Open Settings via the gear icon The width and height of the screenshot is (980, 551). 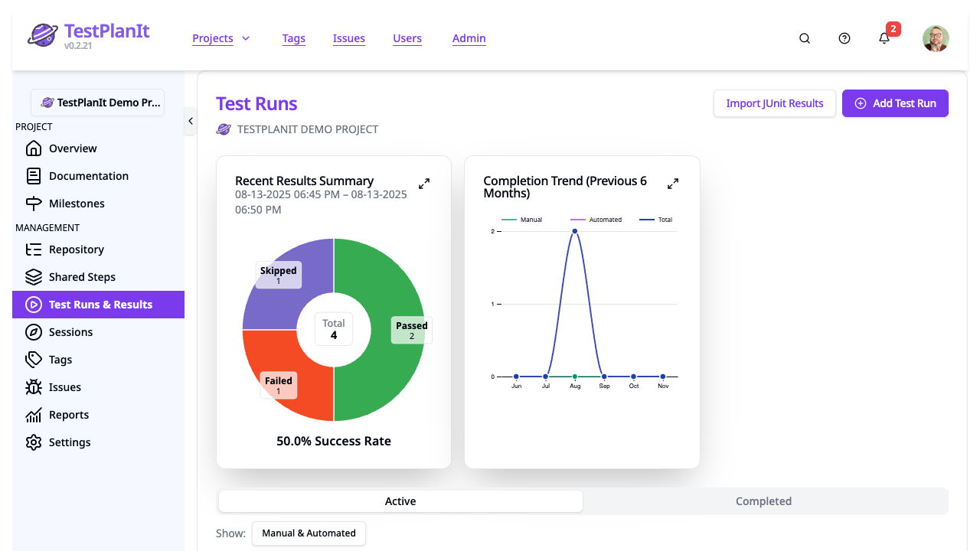pyautogui.click(x=34, y=442)
